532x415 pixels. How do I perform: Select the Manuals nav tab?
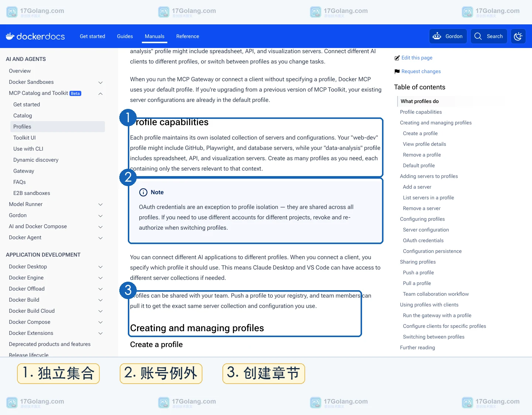(154, 36)
